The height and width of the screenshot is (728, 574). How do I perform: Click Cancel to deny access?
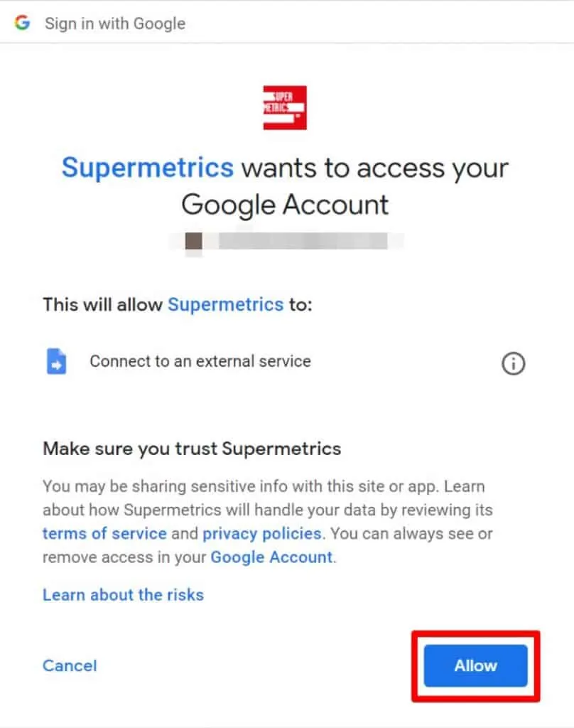click(69, 666)
